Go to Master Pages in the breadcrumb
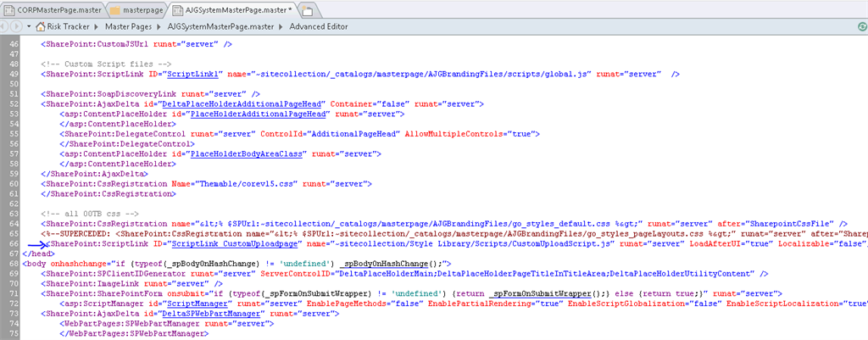This screenshot has width=868, height=340. 128,26
